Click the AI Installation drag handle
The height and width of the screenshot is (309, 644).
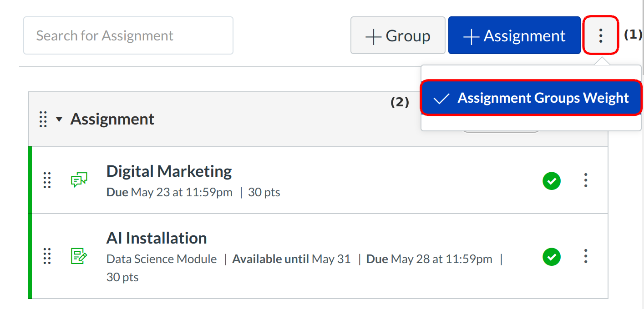(47, 256)
